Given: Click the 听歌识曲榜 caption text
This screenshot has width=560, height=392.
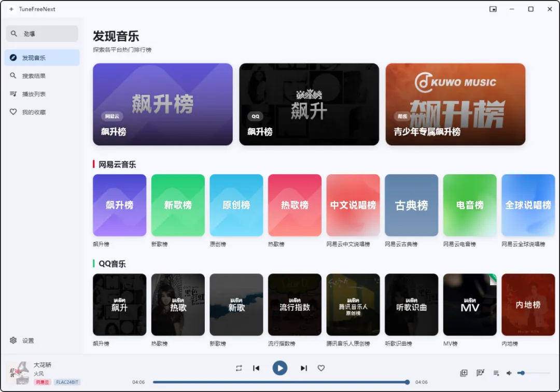Looking at the screenshot, I should 398,343.
